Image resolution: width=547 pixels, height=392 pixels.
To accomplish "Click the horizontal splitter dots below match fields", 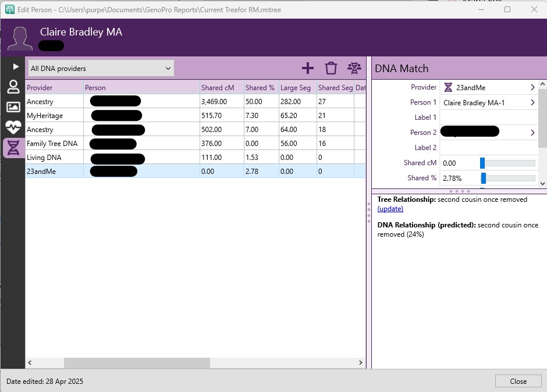I will click(460, 191).
